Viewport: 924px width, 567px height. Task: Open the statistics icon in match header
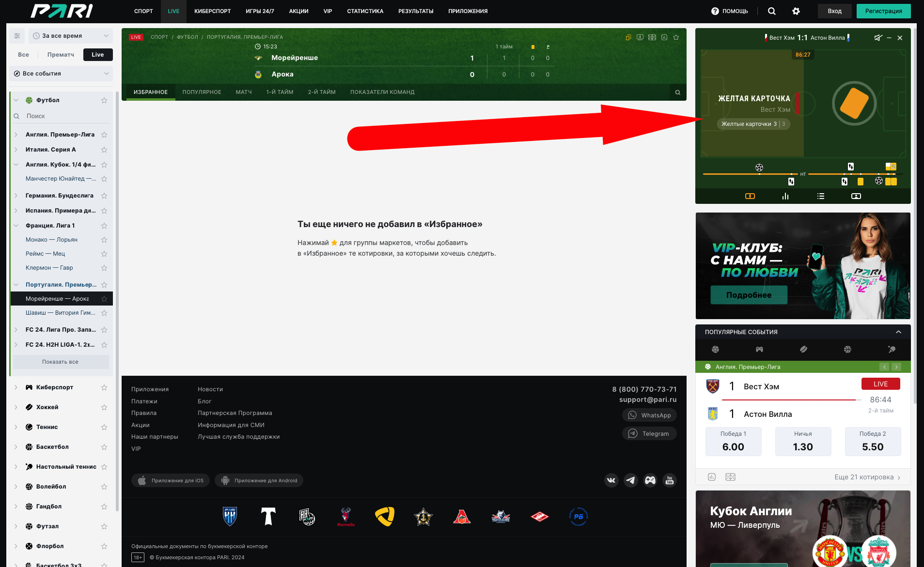point(664,37)
